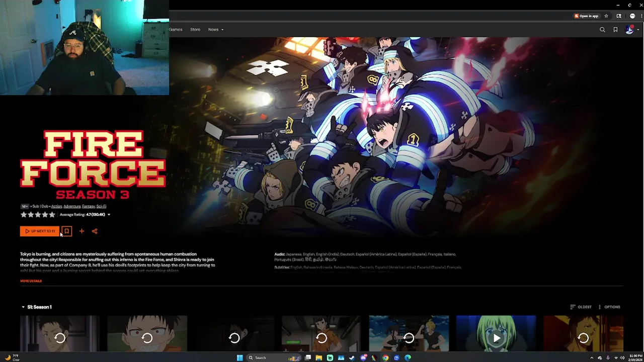
Task: Click the taskbar Search box
Action: tap(274, 357)
